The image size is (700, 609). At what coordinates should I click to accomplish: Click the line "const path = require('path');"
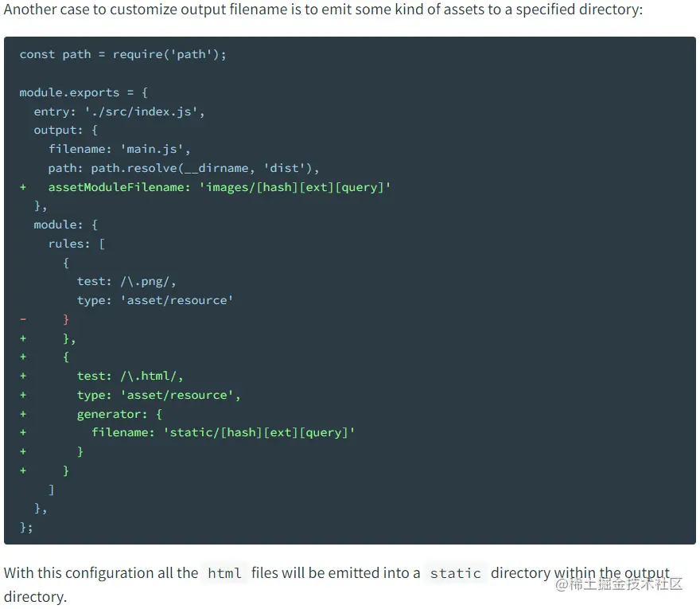[122, 54]
